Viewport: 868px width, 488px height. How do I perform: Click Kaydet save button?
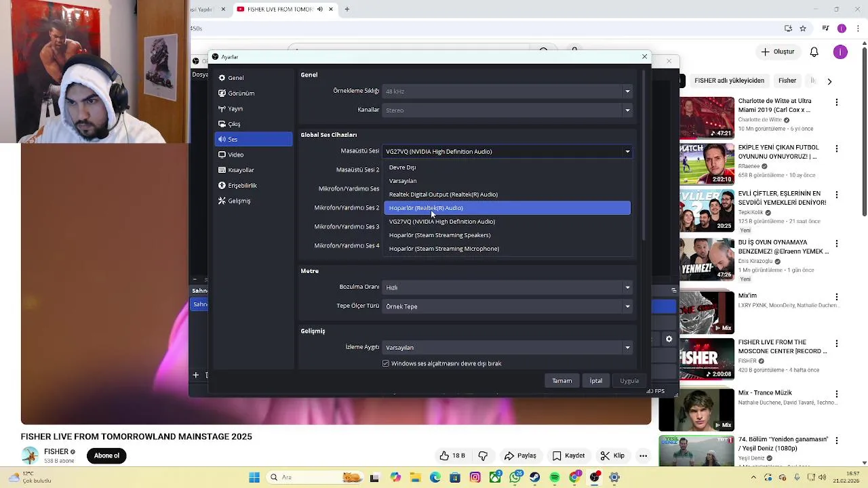click(x=568, y=456)
